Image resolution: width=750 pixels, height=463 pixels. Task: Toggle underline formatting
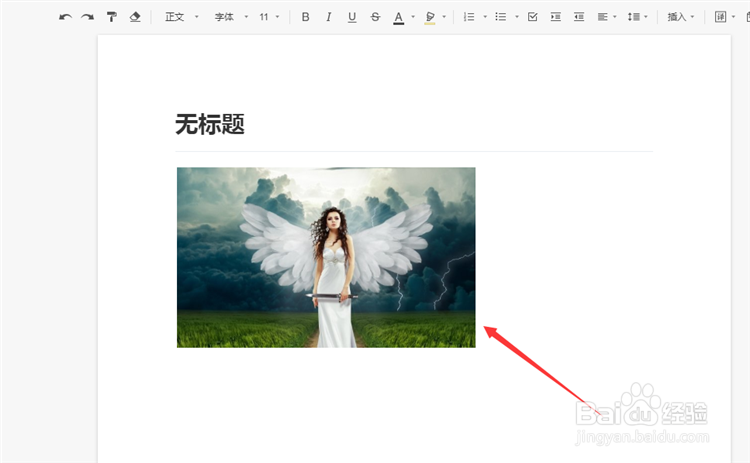(x=352, y=17)
